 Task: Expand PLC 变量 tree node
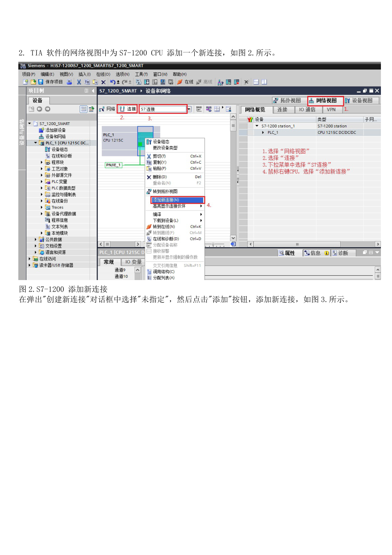pos(42,182)
